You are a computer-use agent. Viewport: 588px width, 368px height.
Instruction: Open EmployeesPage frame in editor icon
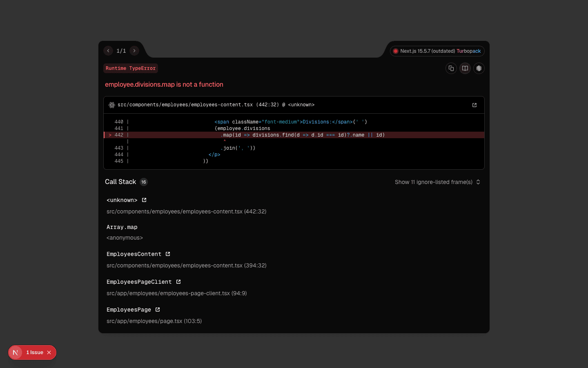[158, 310]
